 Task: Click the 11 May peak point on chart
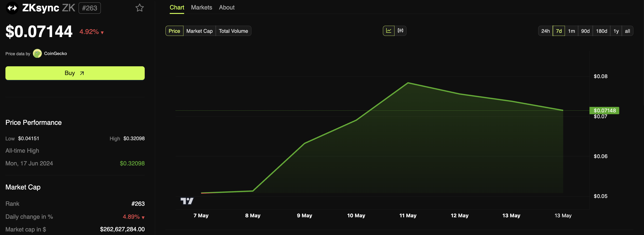click(408, 83)
